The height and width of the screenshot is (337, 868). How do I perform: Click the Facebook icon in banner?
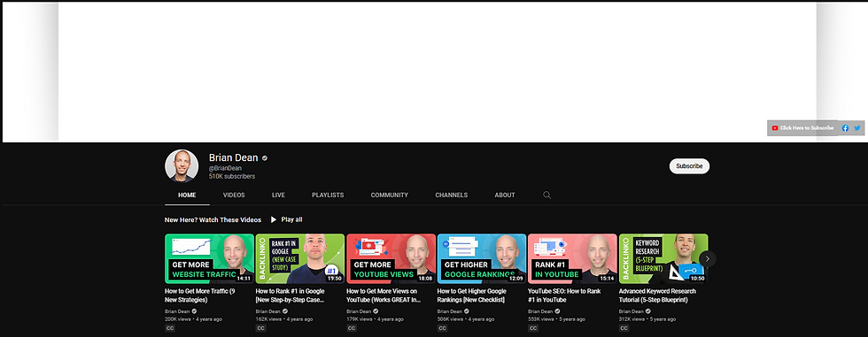(845, 128)
